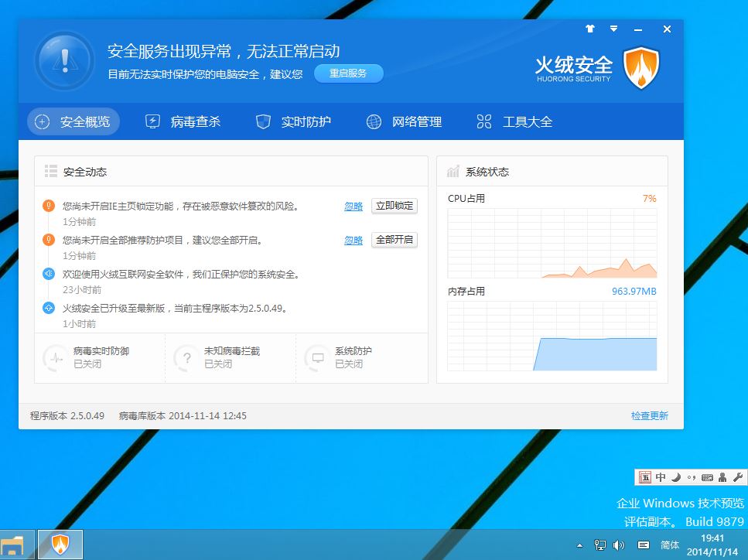The image size is (748, 560).
Task: Click the 检查更新 check for updates link
Action: pos(649,416)
